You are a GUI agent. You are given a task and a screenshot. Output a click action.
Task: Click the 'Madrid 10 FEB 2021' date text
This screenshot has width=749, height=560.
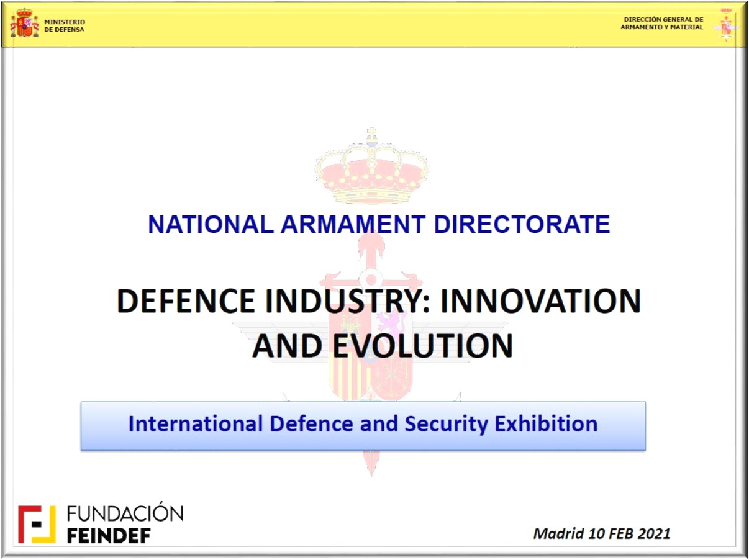tap(602, 533)
